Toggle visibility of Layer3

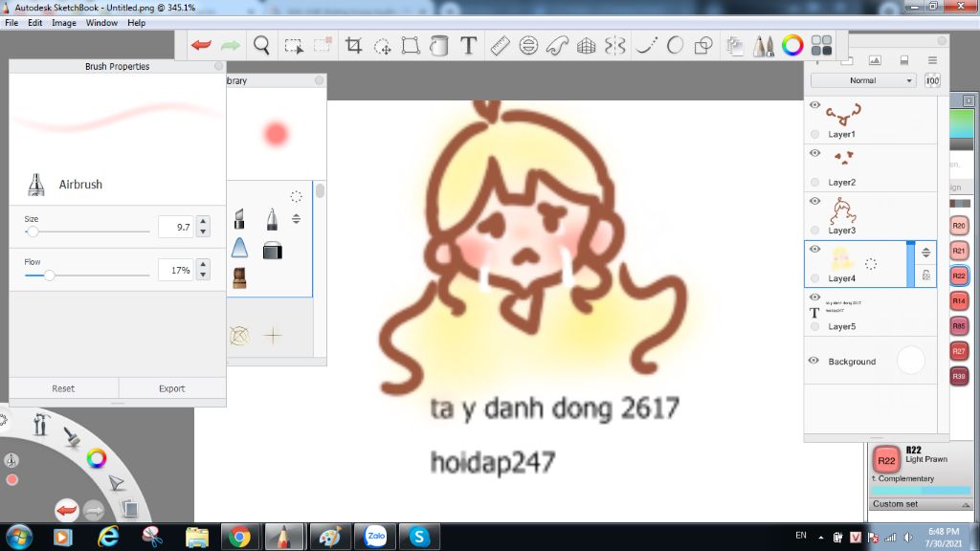click(815, 201)
